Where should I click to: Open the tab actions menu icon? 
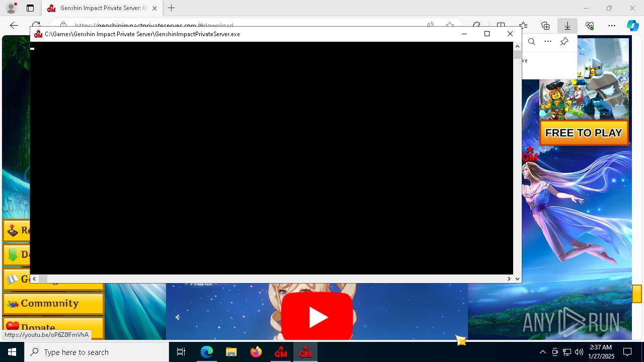(30, 8)
